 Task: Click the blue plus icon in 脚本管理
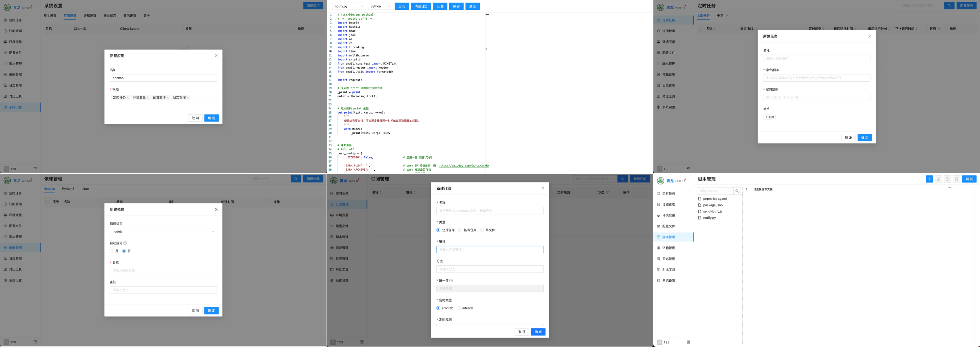pos(929,179)
